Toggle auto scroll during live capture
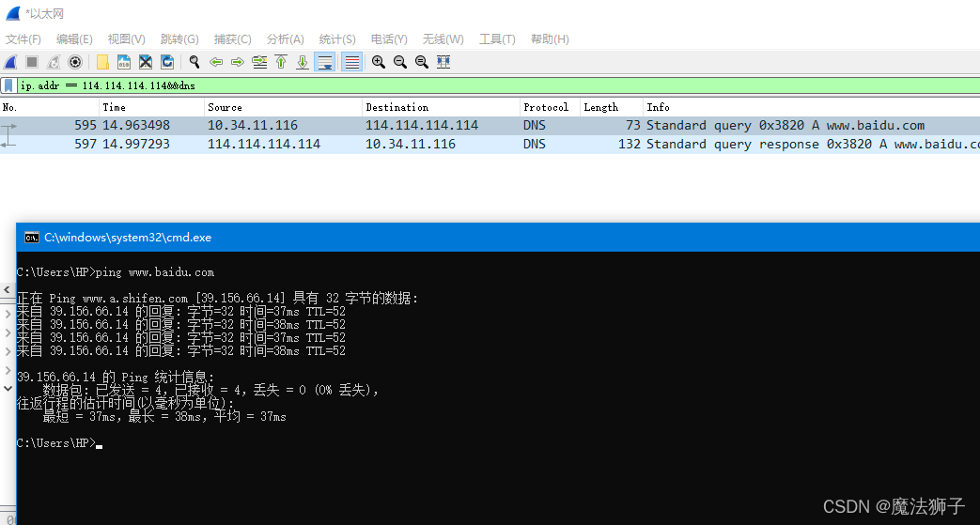980x525 pixels. click(324, 62)
